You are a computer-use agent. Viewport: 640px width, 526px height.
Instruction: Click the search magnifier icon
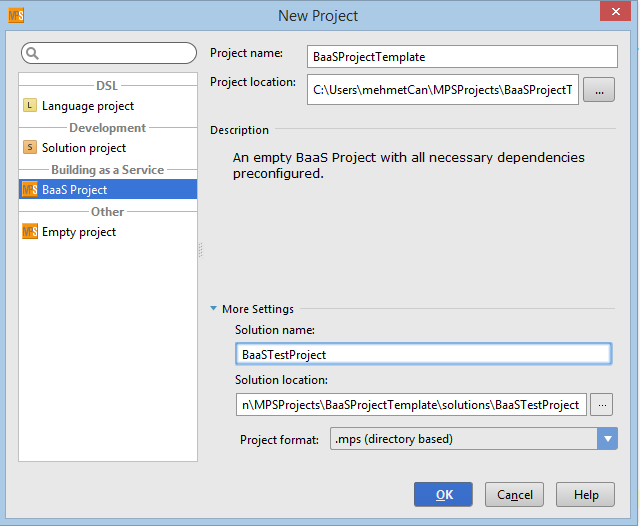[33, 53]
